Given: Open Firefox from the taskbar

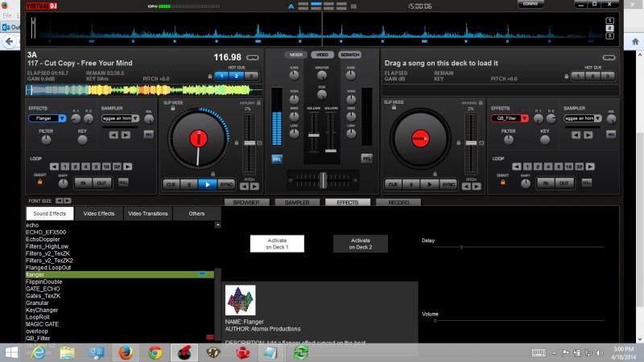Looking at the screenshot, I should (x=126, y=352).
